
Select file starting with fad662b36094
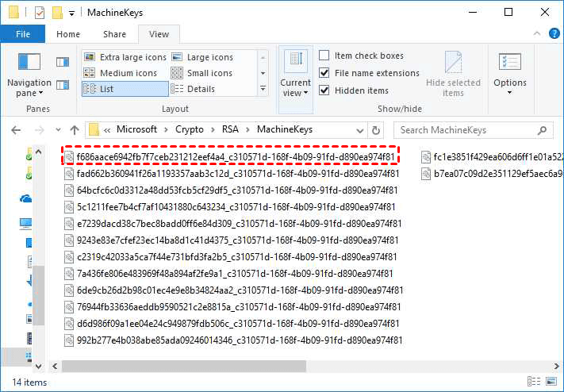[x=232, y=174]
